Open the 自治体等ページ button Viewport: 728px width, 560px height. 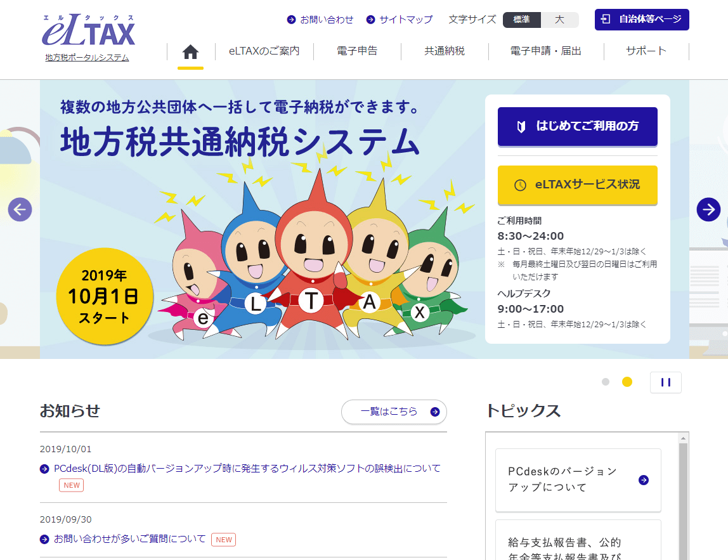(642, 20)
